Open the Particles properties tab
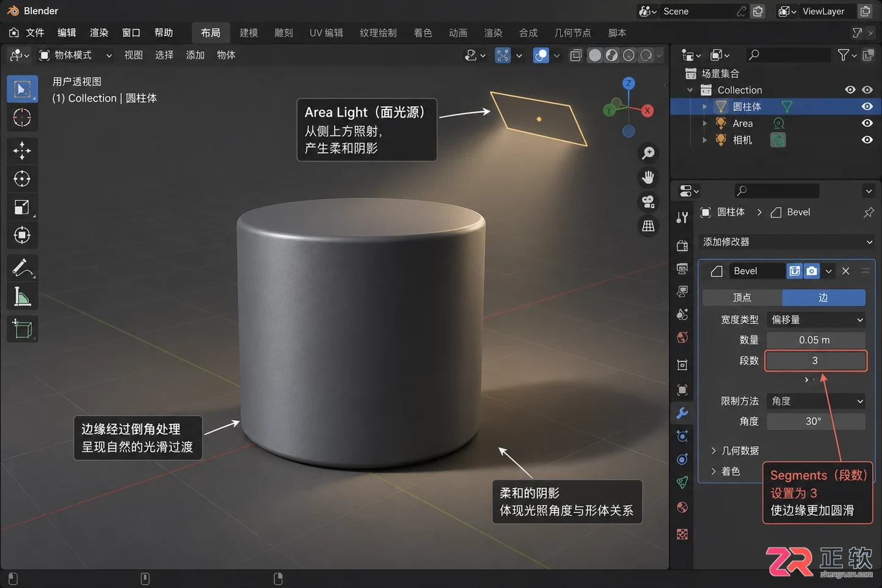Image resolution: width=882 pixels, height=588 pixels. tap(682, 436)
